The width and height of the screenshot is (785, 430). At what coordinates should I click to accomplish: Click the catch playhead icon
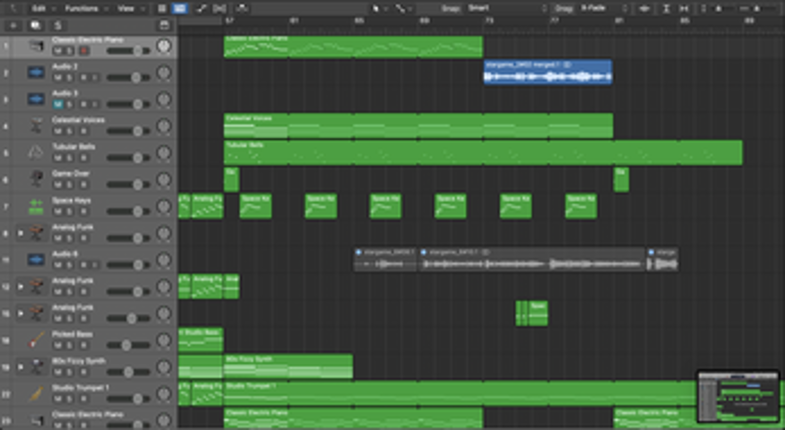tap(242, 9)
